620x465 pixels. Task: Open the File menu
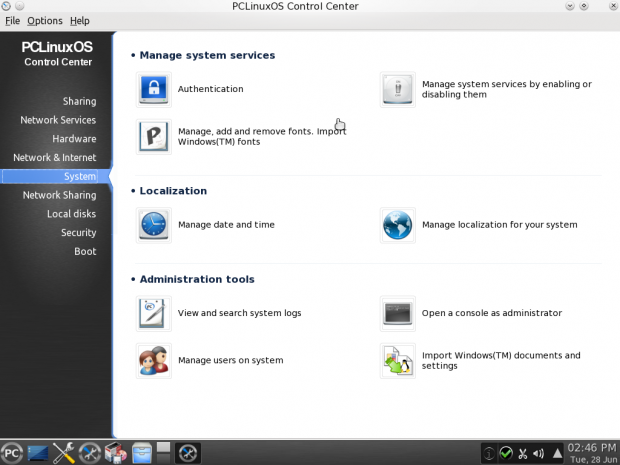pos(12,21)
